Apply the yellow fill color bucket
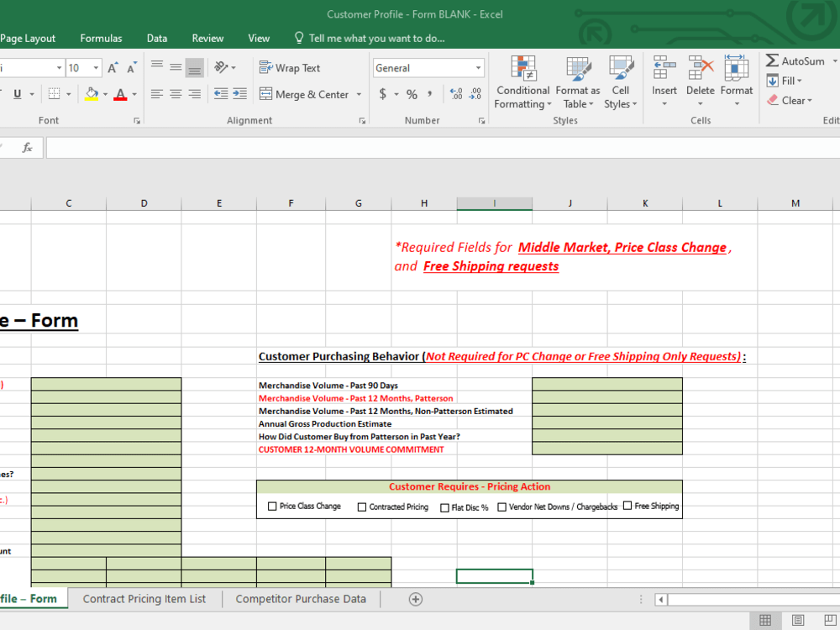The width and height of the screenshot is (840, 630). (92, 94)
